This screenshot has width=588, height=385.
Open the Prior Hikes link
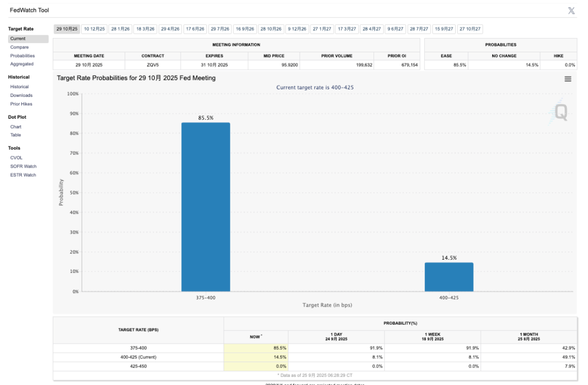[21, 104]
